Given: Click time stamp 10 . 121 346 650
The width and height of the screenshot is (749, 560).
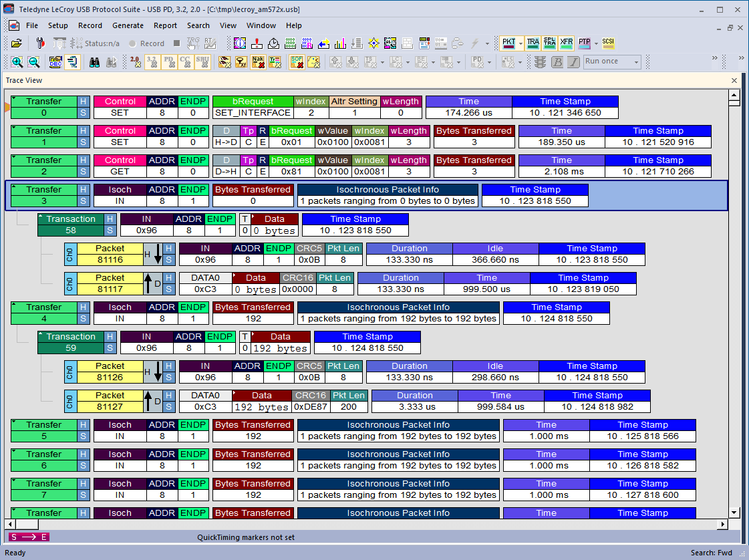Looking at the screenshot, I should point(565,113).
